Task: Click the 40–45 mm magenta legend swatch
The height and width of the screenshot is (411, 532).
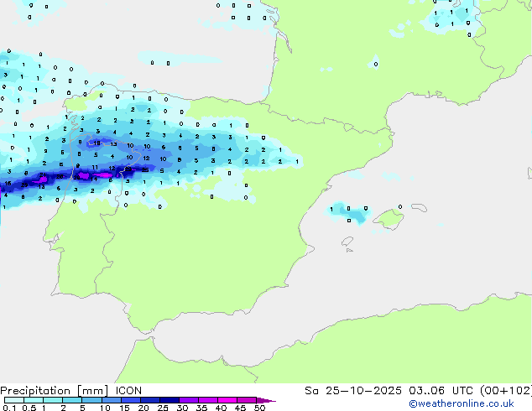Action: click(x=227, y=400)
